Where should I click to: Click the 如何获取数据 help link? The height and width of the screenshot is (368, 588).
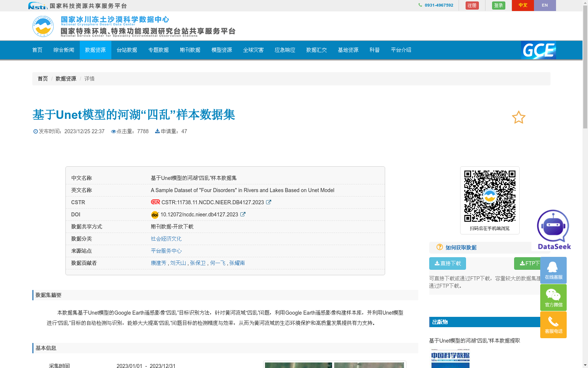click(461, 248)
